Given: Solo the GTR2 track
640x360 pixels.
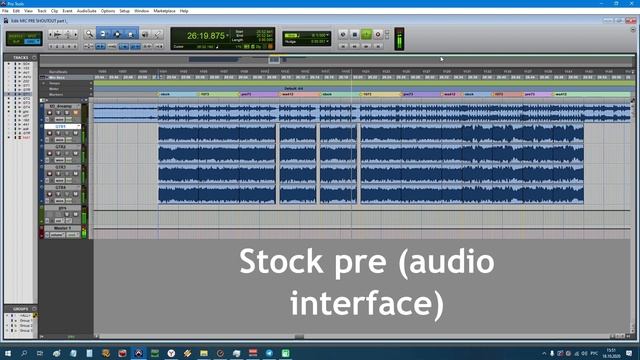Looking at the screenshot, I should (x=67, y=153).
